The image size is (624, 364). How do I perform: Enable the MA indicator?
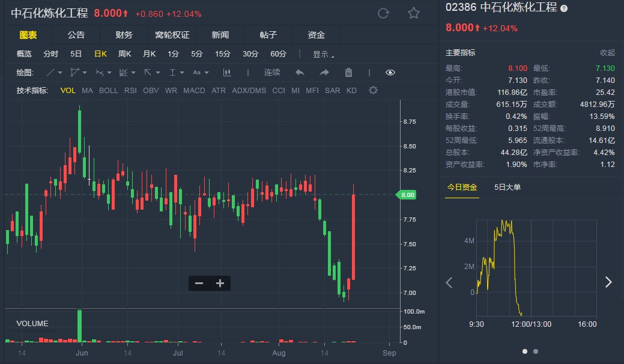pyautogui.click(x=87, y=90)
